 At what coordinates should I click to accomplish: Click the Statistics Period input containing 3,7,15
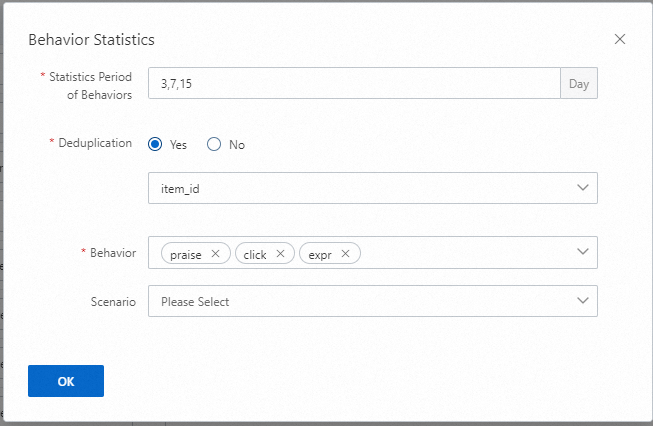pyautogui.click(x=353, y=83)
